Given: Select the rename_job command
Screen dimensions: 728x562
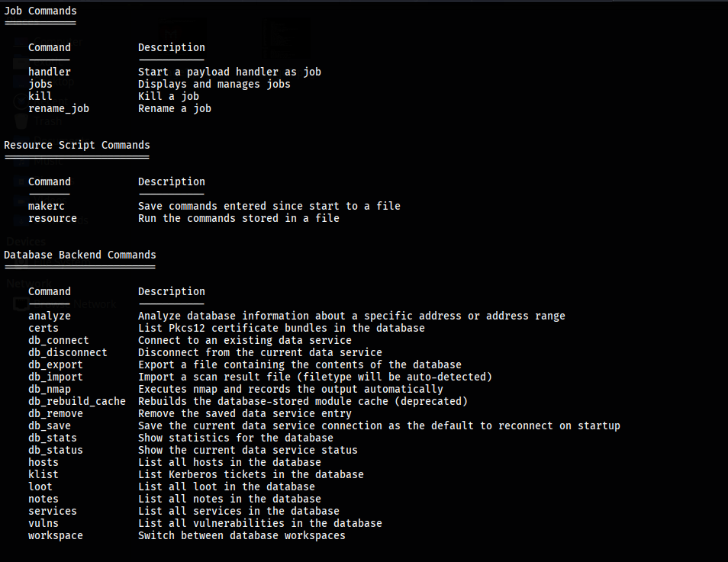Looking at the screenshot, I should click(59, 108).
